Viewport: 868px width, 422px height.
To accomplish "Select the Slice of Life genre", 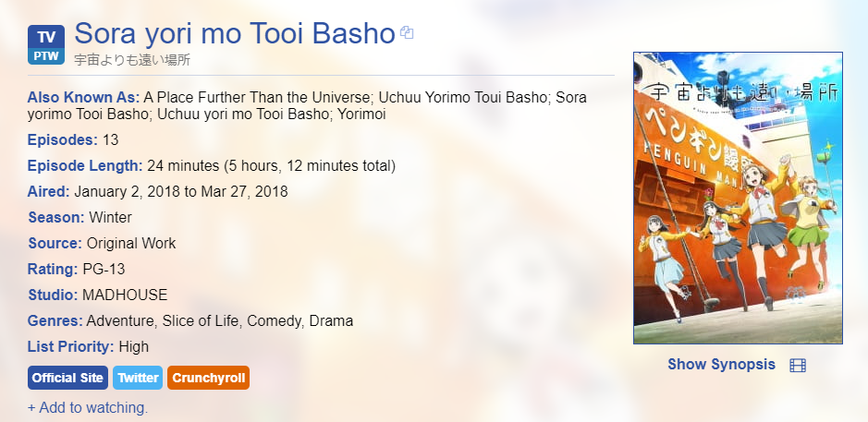I will coord(203,321).
